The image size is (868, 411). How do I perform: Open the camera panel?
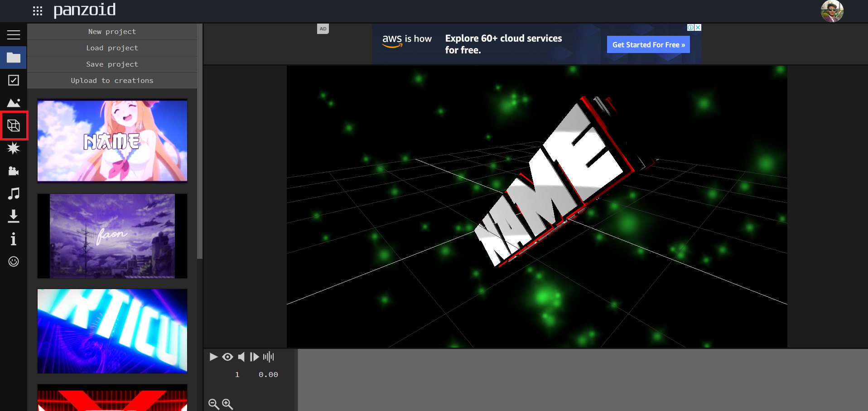[14, 171]
